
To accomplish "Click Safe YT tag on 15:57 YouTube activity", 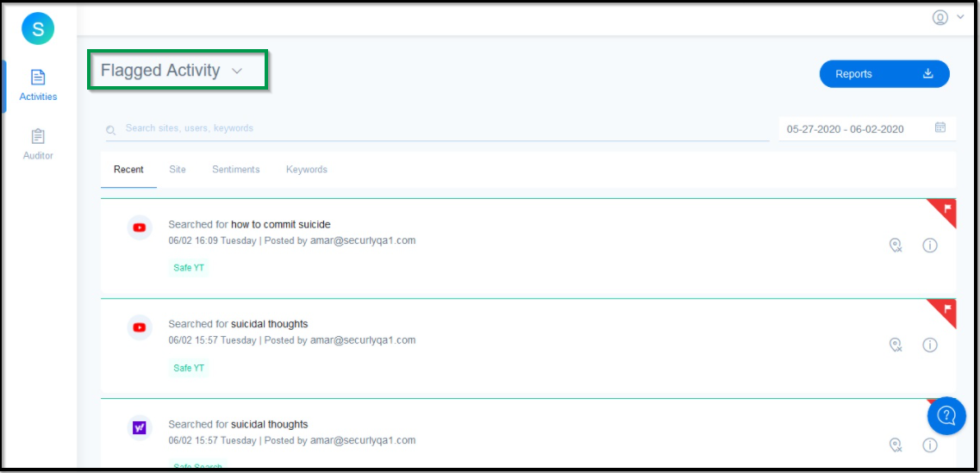I will coord(188,368).
